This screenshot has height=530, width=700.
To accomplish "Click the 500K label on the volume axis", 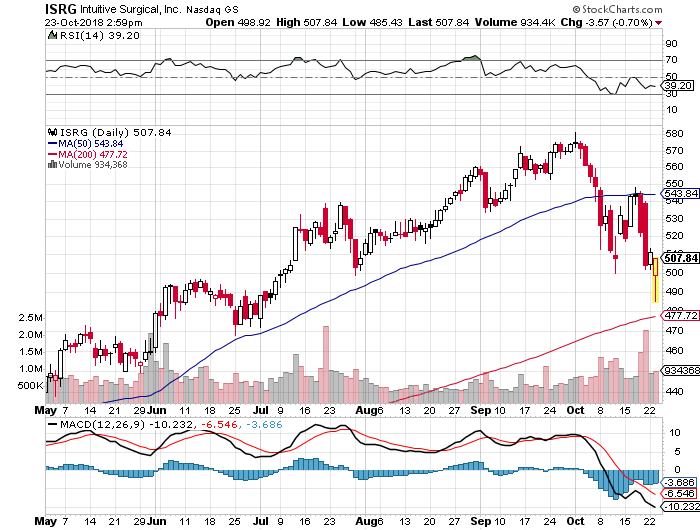I will [30, 385].
